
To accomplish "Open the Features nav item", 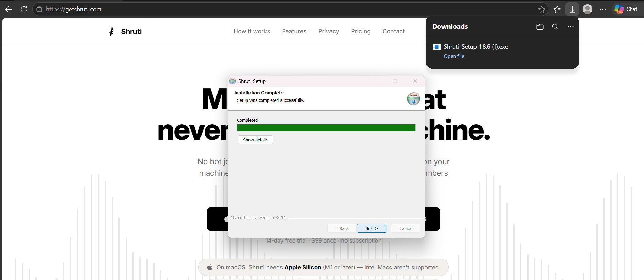I will click(x=294, y=31).
